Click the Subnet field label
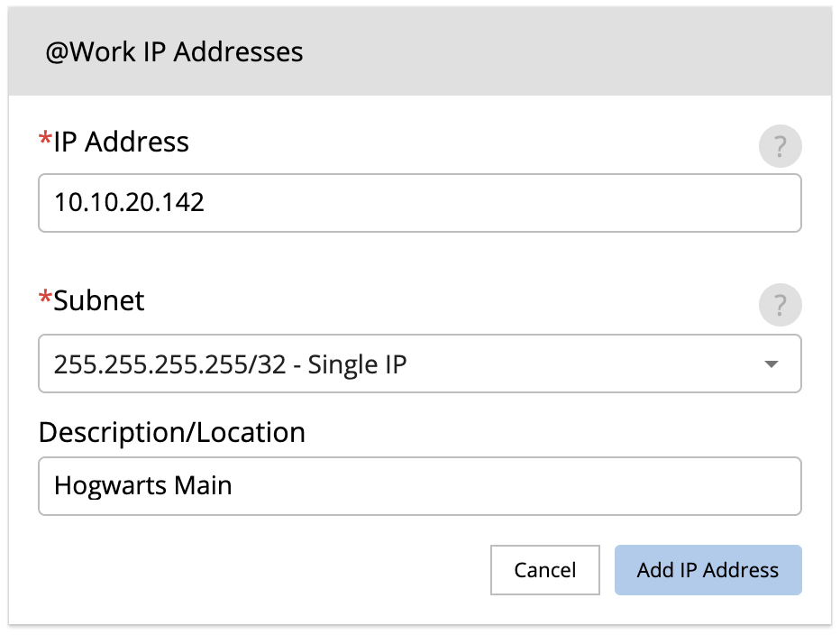This screenshot has width=840, height=635. [98, 300]
